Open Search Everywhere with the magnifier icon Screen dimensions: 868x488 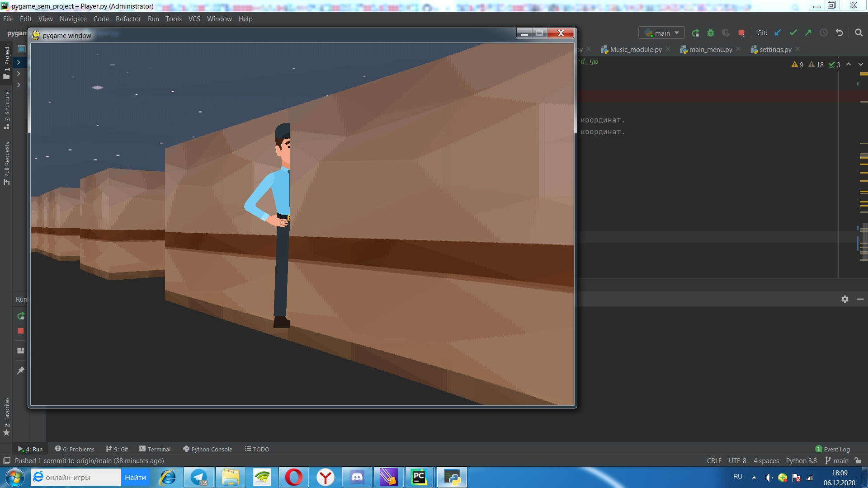tap(859, 33)
